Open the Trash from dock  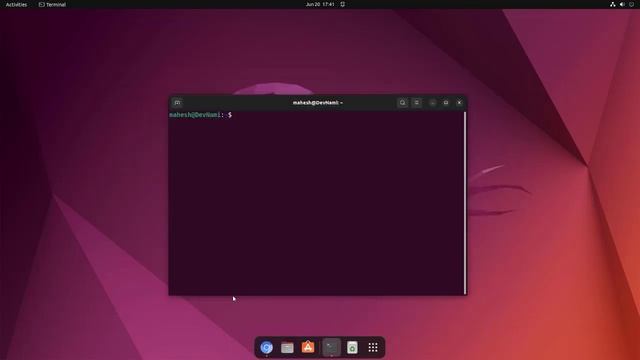352,347
